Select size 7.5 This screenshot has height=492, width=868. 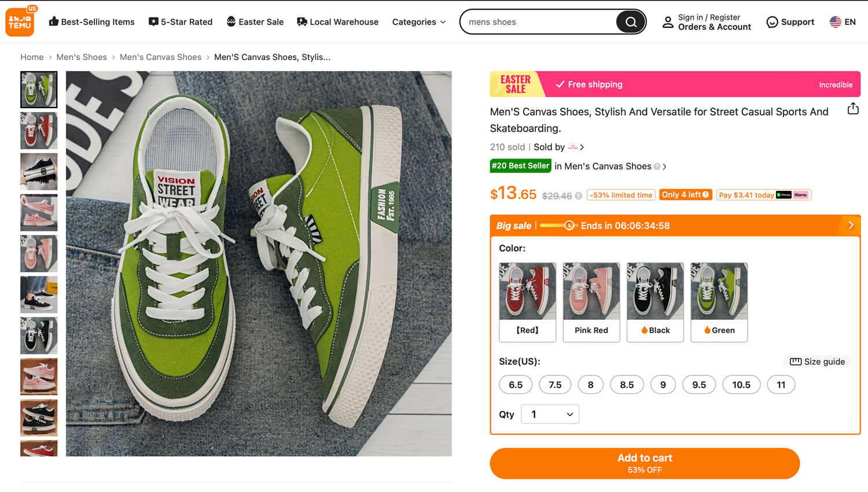click(555, 384)
